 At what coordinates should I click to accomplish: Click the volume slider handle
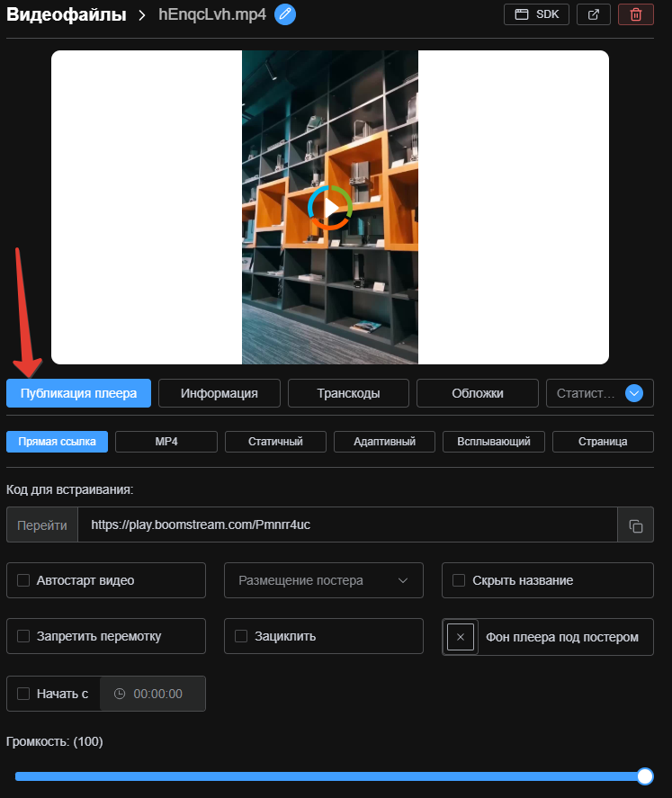(x=645, y=776)
